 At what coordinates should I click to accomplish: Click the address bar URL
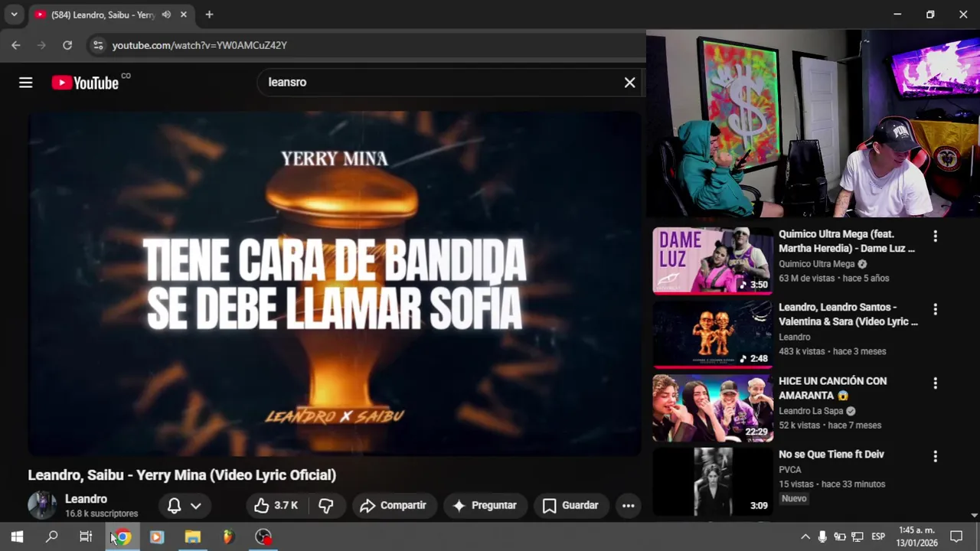tap(200, 45)
